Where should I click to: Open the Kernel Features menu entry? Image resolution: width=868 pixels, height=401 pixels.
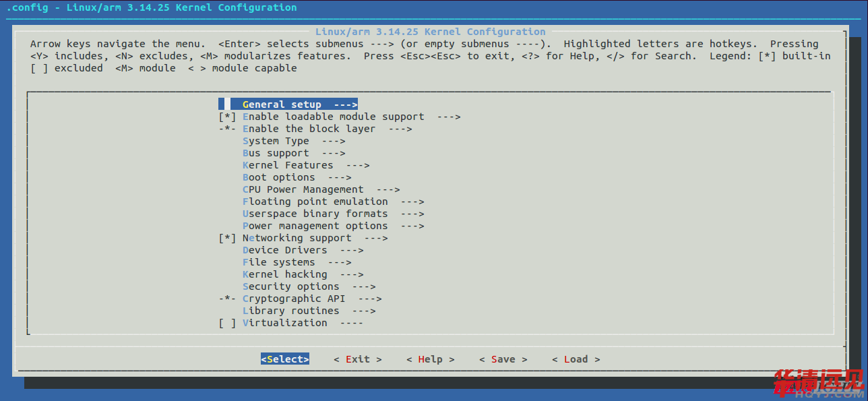click(288, 165)
